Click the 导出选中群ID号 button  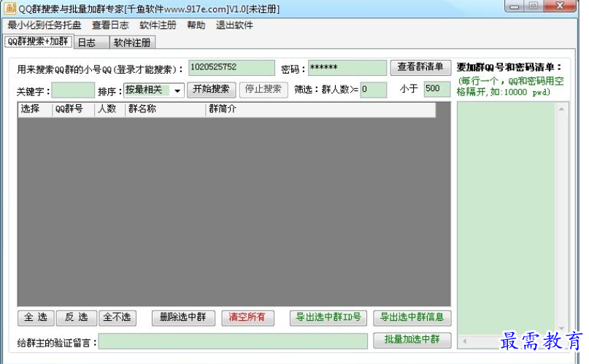click(x=328, y=318)
